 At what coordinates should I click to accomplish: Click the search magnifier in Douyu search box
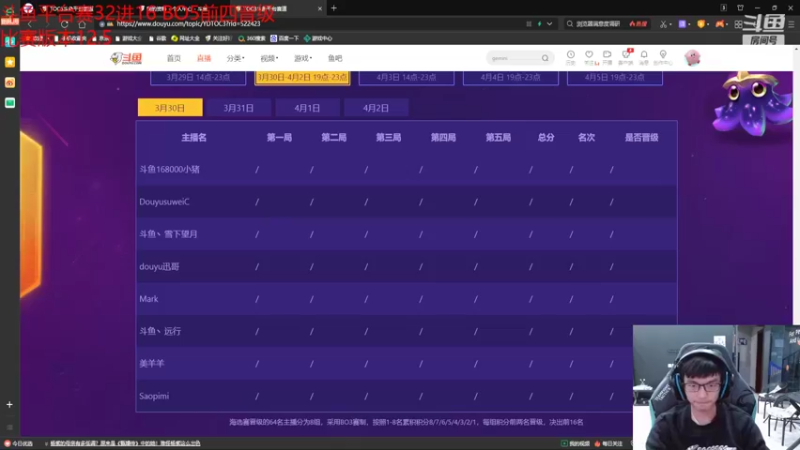pos(545,58)
